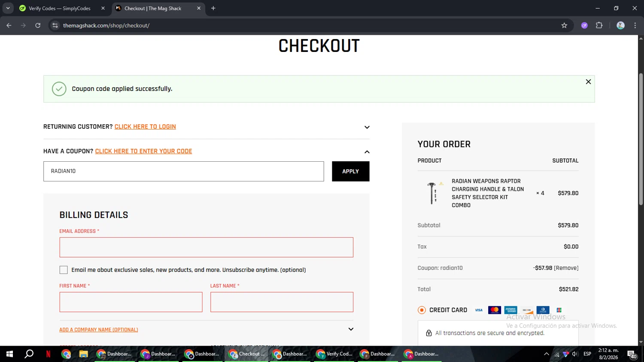
Task: Bookmark this page with the star icon
Action: tap(564, 25)
